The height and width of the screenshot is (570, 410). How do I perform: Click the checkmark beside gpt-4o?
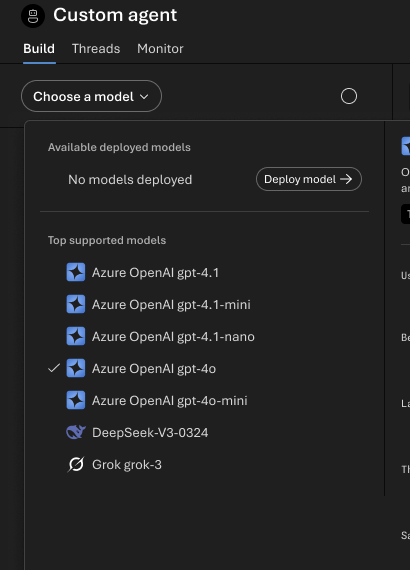click(54, 368)
